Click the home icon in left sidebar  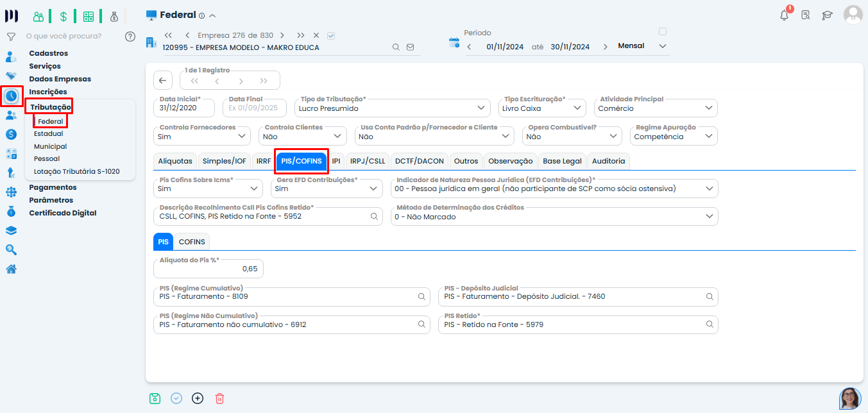coord(11,269)
